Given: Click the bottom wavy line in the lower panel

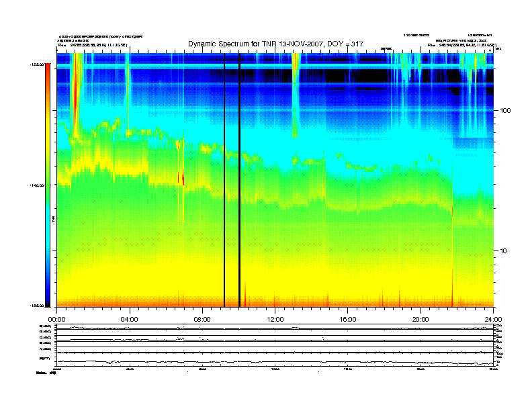Looking at the screenshot, I should [x=275, y=362].
